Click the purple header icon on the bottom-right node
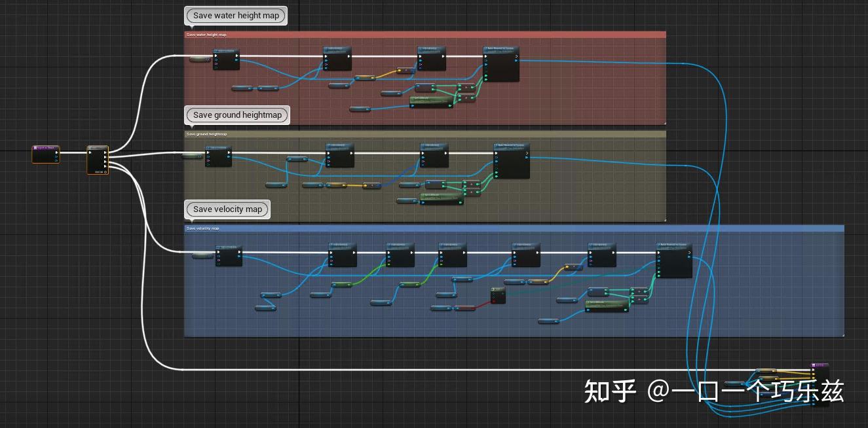868x428 pixels. [x=814, y=365]
